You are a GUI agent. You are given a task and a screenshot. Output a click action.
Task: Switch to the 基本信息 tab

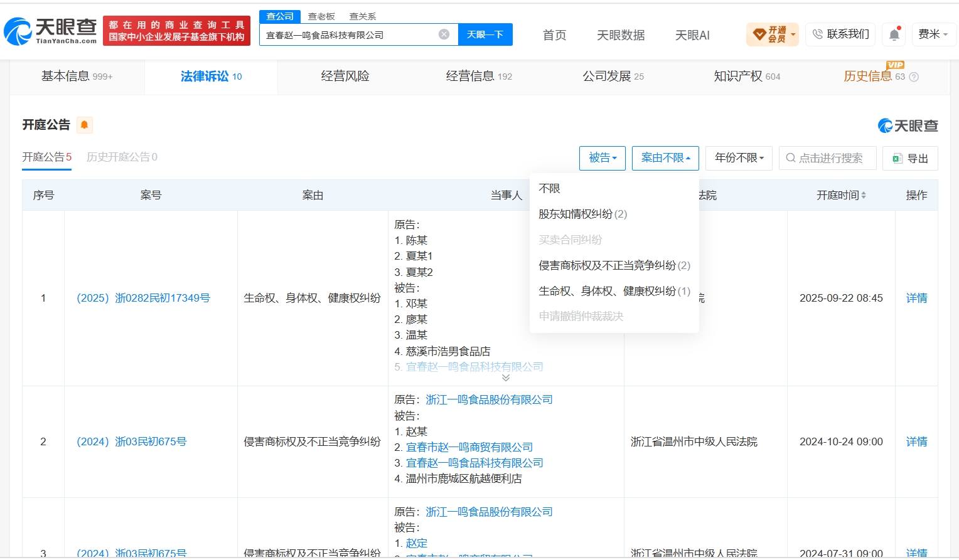click(x=77, y=77)
